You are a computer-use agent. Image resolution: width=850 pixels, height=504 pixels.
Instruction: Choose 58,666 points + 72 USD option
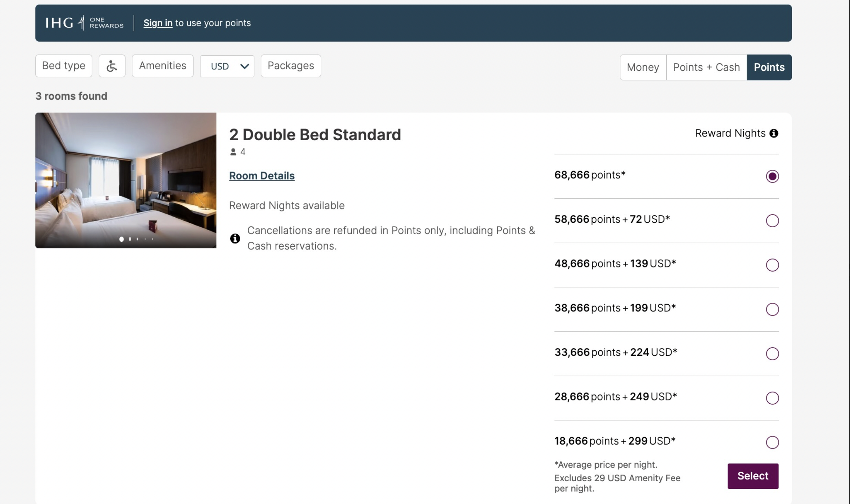coord(772,220)
